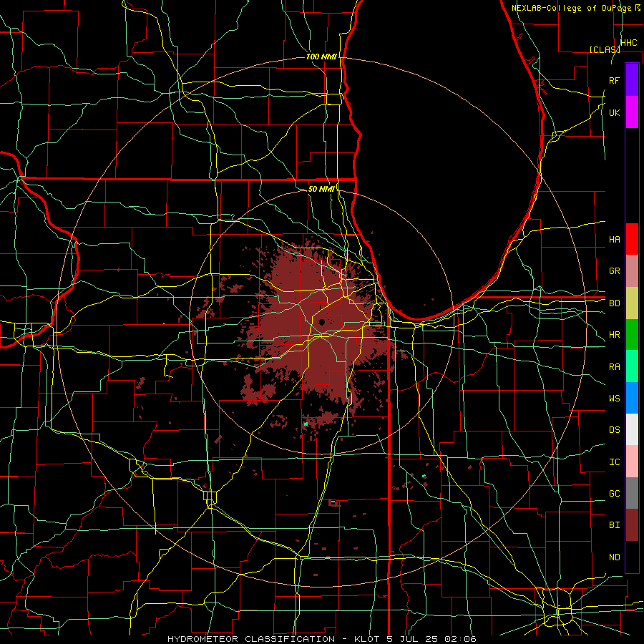This screenshot has height=644, width=644.
Task: Click the HR legend label
Action: pyautogui.click(x=615, y=335)
